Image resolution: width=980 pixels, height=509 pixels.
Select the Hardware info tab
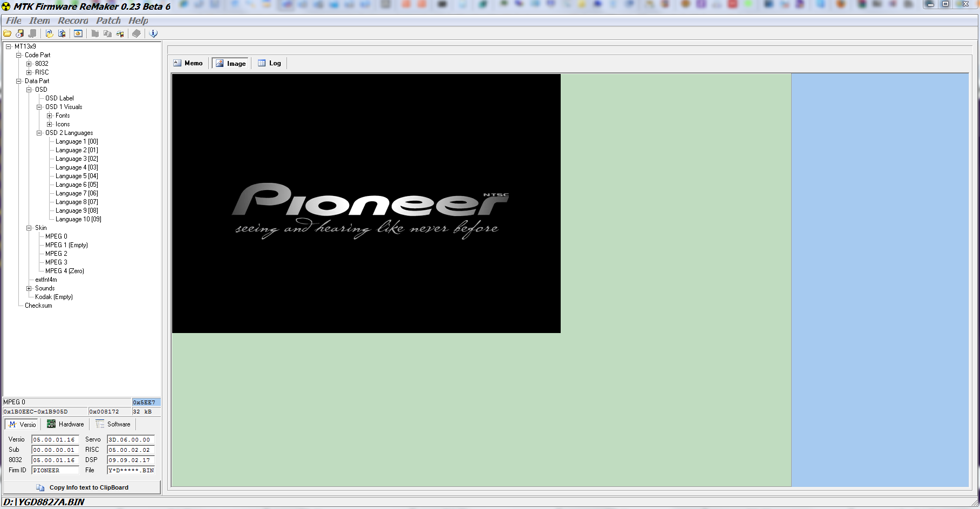[65, 424]
